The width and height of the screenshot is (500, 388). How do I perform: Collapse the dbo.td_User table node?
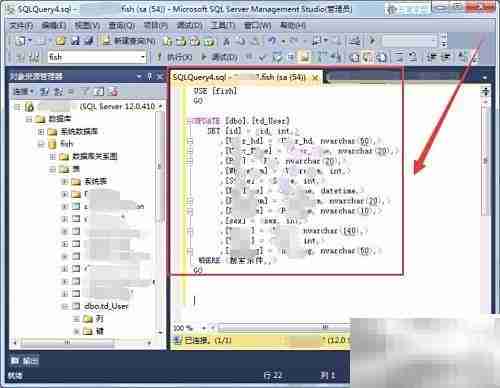tap(65, 306)
